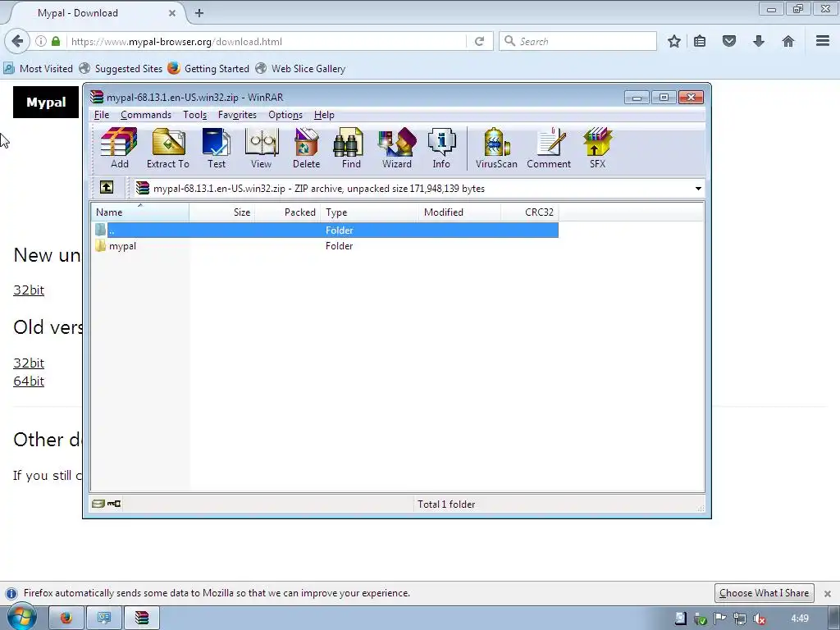Click the Find binoculars icon
The height and width of the screenshot is (630, 840).
pyautogui.click(x=351, y=148)
